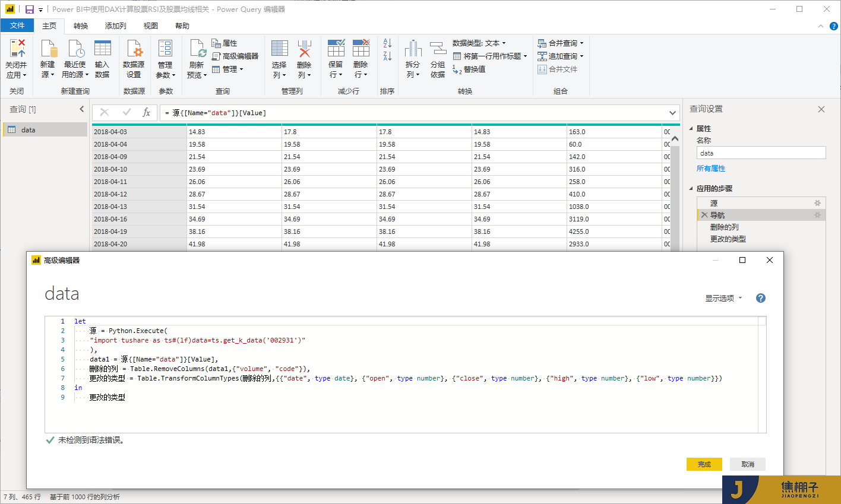
Task: Switch to View (视图) tab
Action: (151, 26)
